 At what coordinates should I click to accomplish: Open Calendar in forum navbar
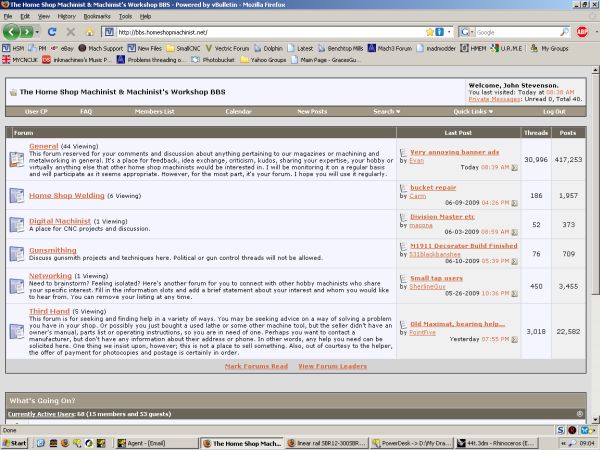(238, 111)
